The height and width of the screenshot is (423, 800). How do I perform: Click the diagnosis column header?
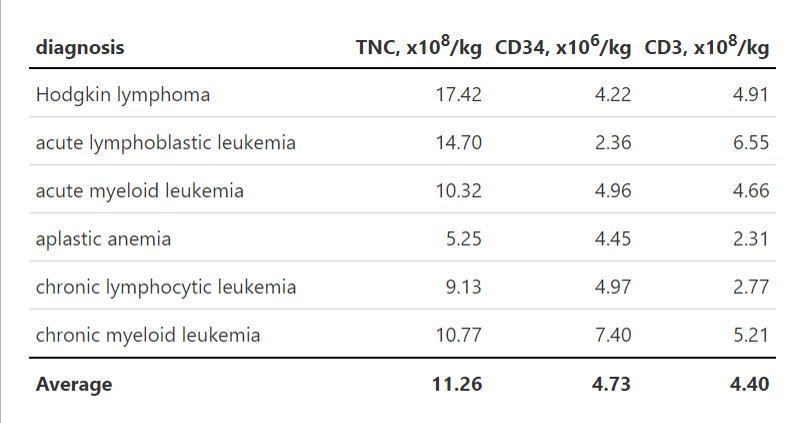coord(80,47)
